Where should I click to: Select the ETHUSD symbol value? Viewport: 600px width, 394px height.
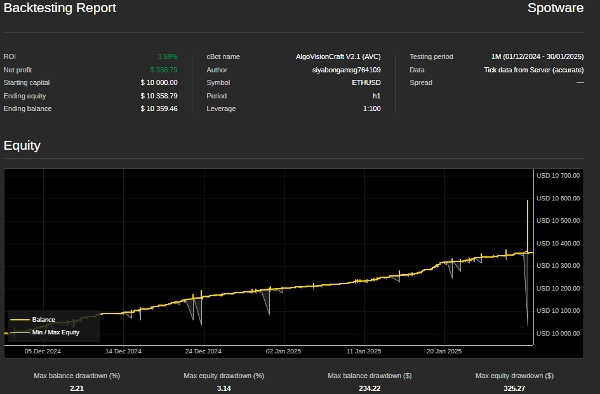tap(366, 83)
